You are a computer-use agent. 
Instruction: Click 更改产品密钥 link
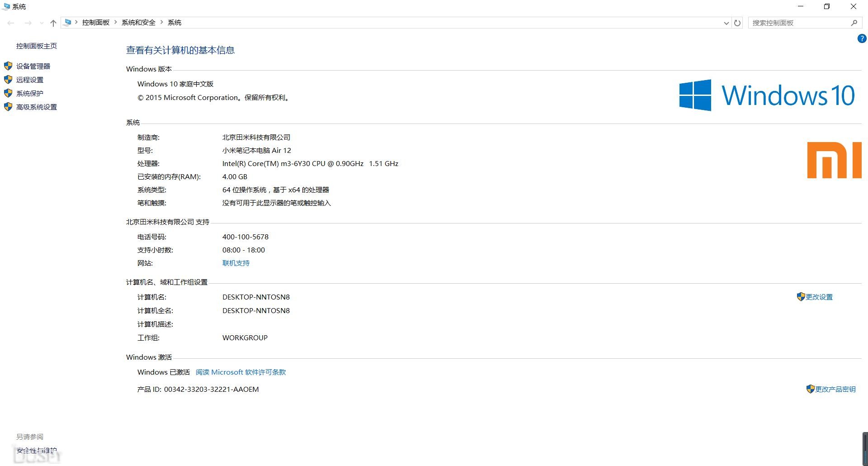click(835, 389)
